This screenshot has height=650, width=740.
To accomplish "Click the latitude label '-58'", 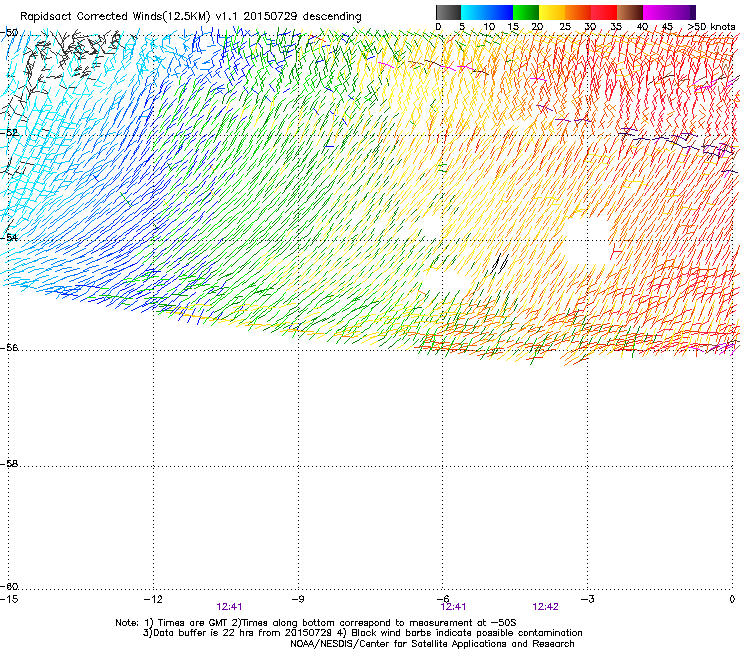I will click(x=9, y=464).
